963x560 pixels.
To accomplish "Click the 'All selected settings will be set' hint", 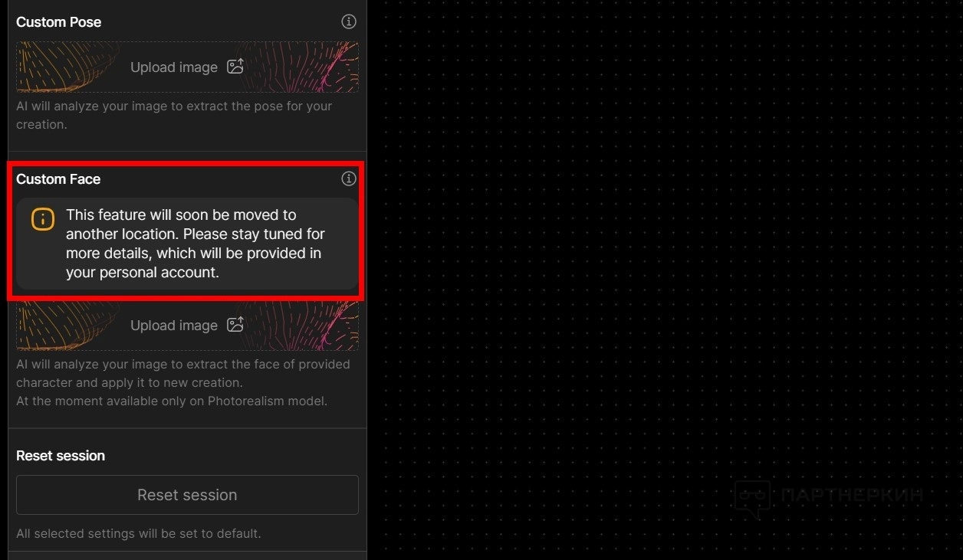I will (139, 533).
